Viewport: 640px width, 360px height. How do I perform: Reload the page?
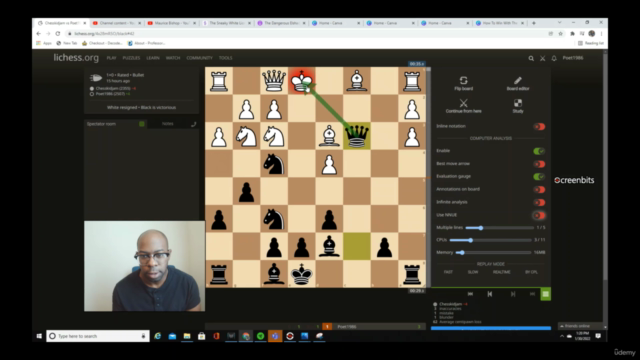(x=58, y=33)
